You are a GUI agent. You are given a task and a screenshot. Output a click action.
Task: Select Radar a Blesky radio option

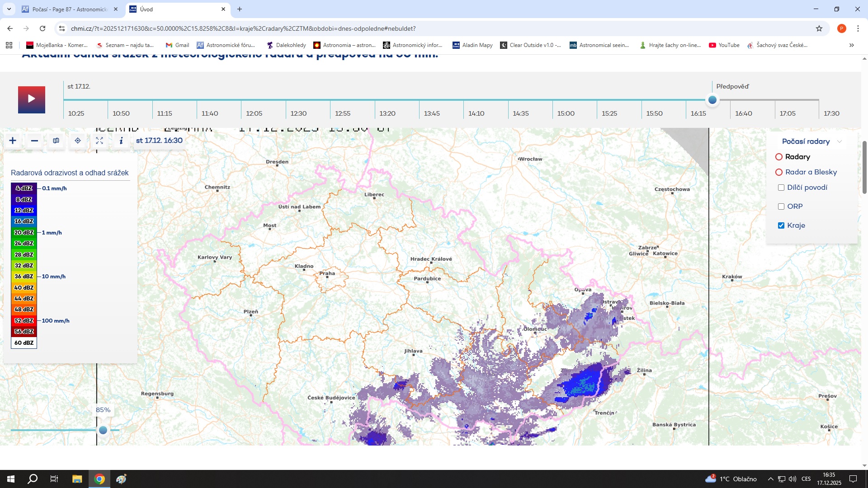779,172
